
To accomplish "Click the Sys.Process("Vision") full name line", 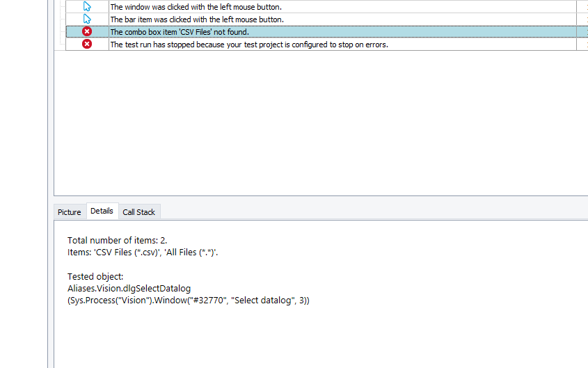I will [188, 301].
